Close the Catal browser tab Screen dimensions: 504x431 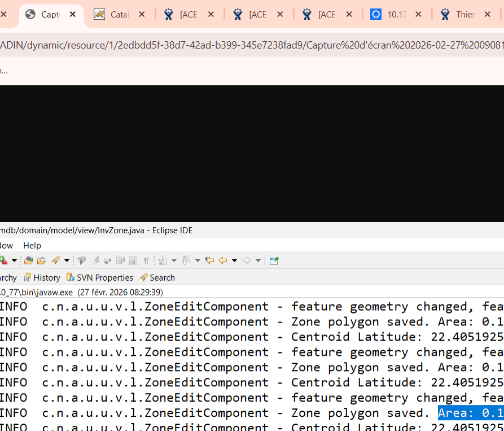pyautogui.click(x=142, y=15)
